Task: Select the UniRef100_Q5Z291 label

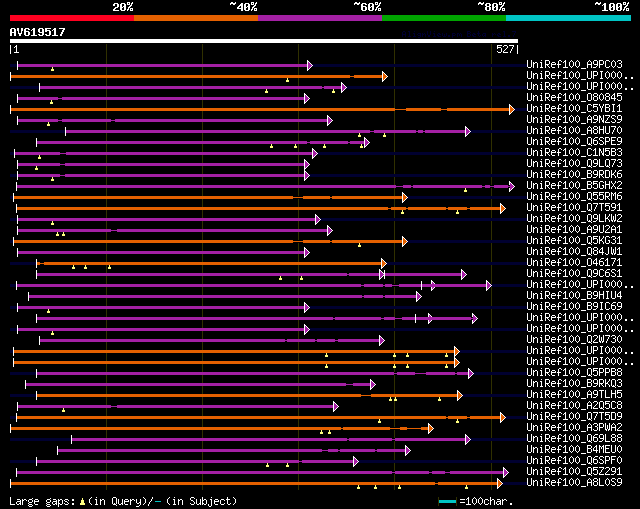Action: coord(574,471)
